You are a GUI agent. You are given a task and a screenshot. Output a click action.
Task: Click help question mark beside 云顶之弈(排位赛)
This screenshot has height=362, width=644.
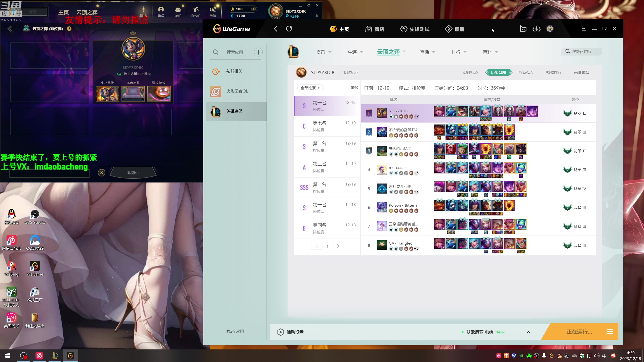(x=69, y=29)
